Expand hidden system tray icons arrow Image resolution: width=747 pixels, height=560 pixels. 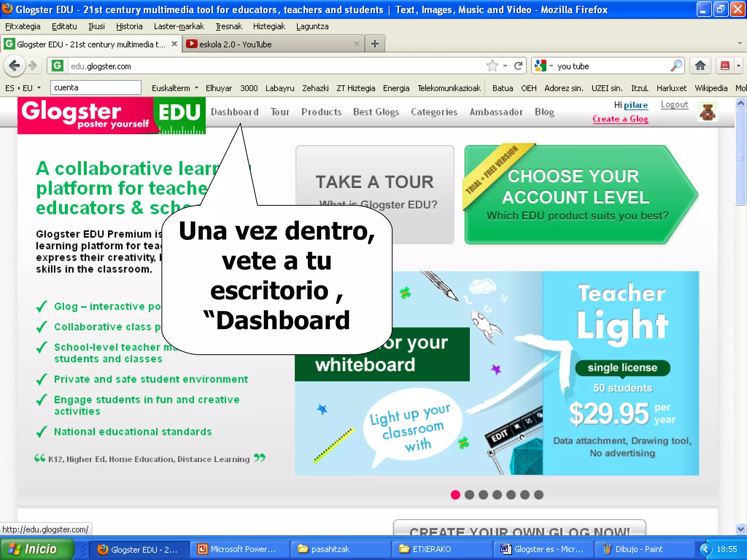(x=705, y=549)
